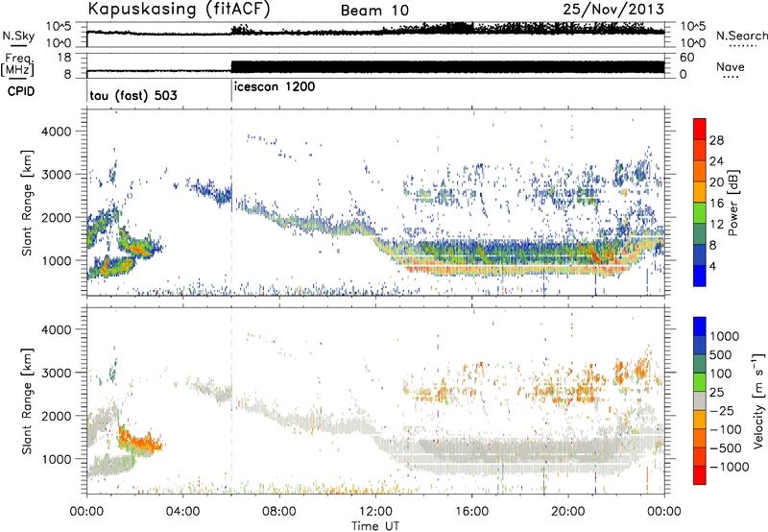Click the title "Kapuskasing (fitACF)"
The width and height of the screenshot is (768, 532).
click(179, 10)
